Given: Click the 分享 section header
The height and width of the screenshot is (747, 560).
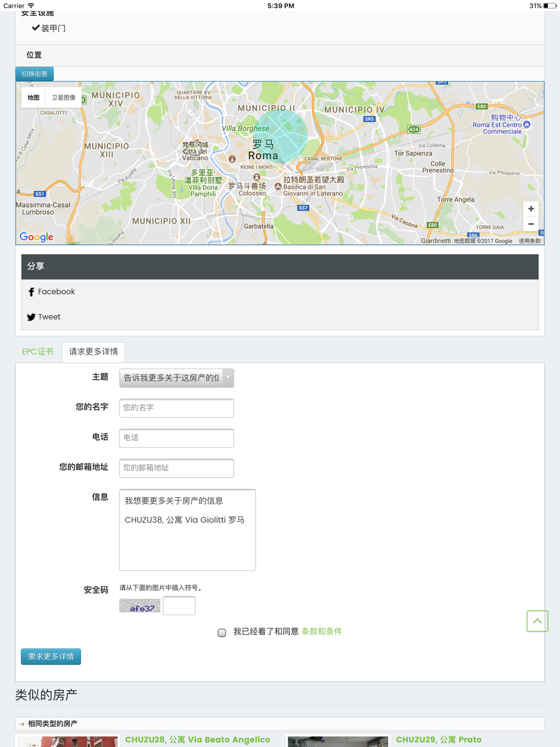Looking at the screenshot, I should 280,267.
